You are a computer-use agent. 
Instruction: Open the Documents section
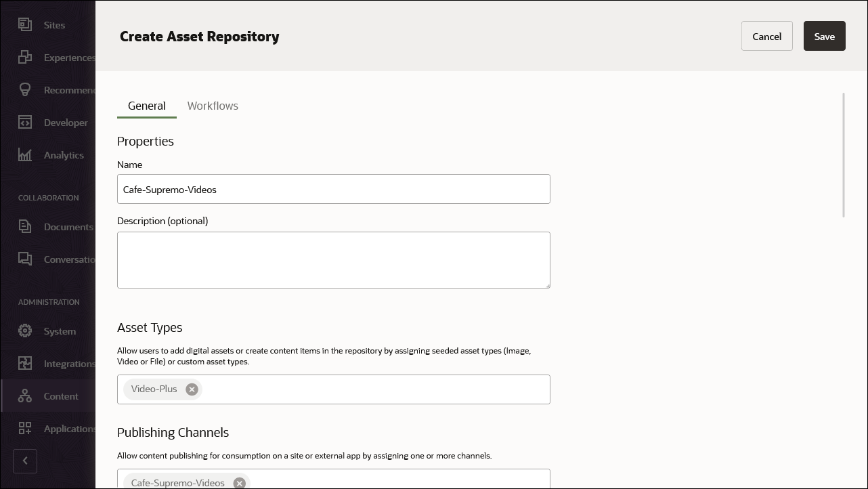click(69, 227)
